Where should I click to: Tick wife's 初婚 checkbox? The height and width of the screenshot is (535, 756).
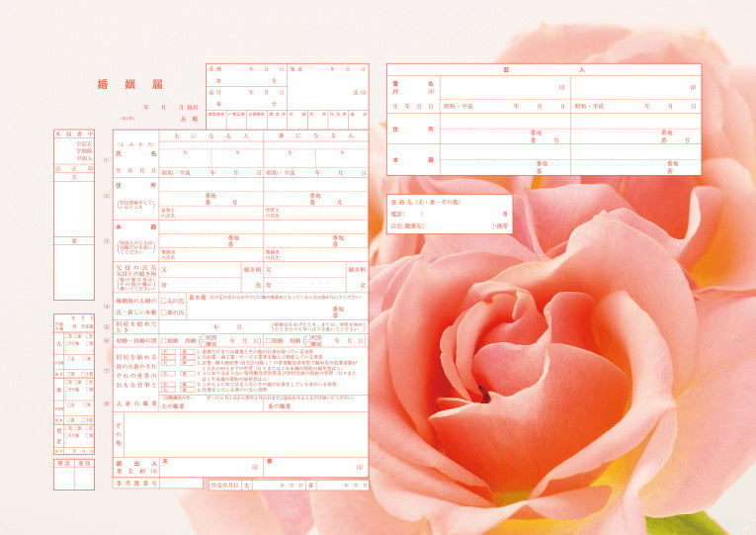[268, 340]
